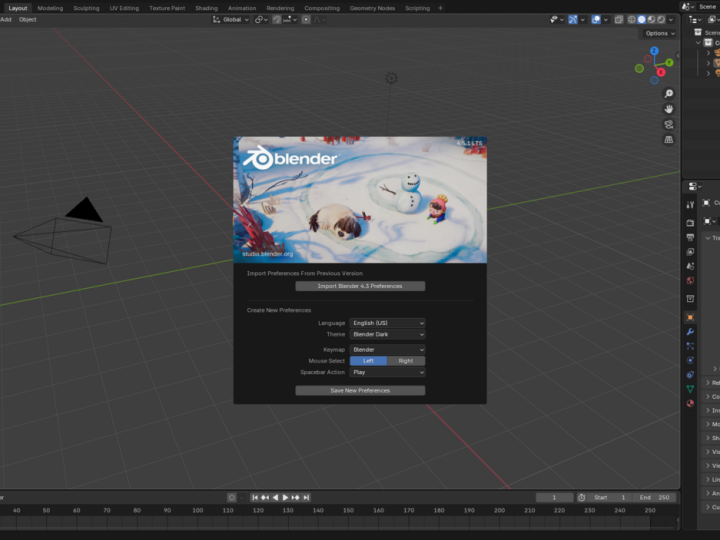Click the green Y axis gizmo ball

[x=669, y=62]
